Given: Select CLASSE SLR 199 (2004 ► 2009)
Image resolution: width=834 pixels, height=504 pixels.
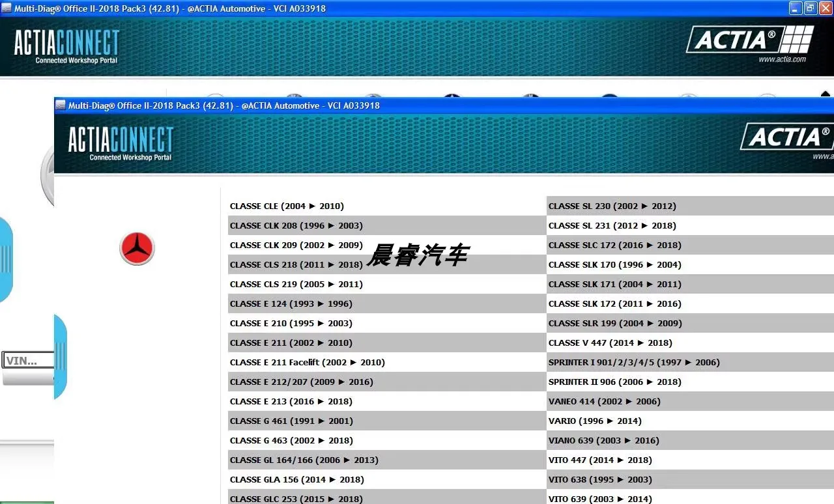Looking at the screenshot, I should click(690, 323).
